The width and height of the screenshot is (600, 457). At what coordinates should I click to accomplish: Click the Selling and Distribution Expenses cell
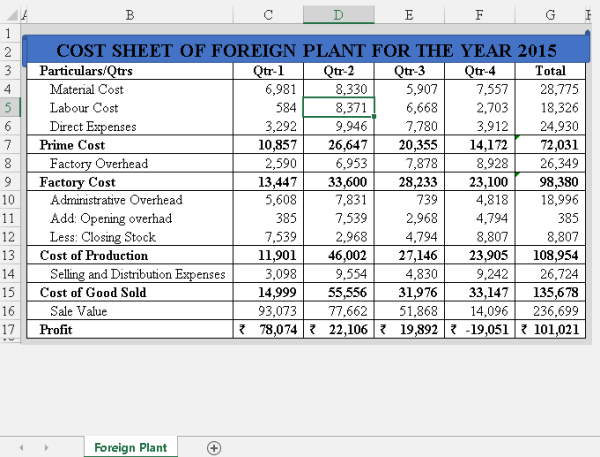click(130, 274)
